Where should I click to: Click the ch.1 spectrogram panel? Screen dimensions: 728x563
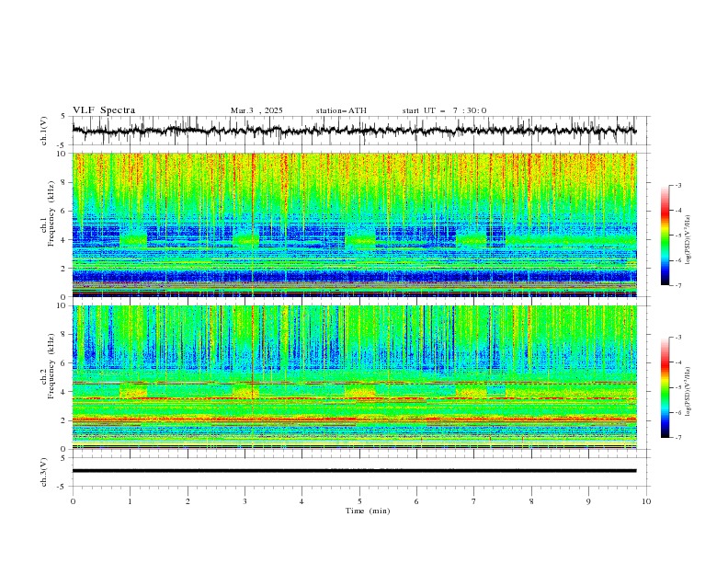coord(354,224)
